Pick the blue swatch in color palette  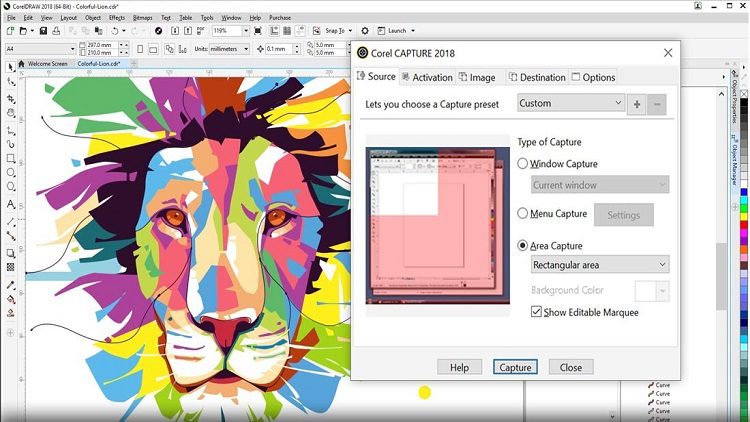(x=744, y=192)
